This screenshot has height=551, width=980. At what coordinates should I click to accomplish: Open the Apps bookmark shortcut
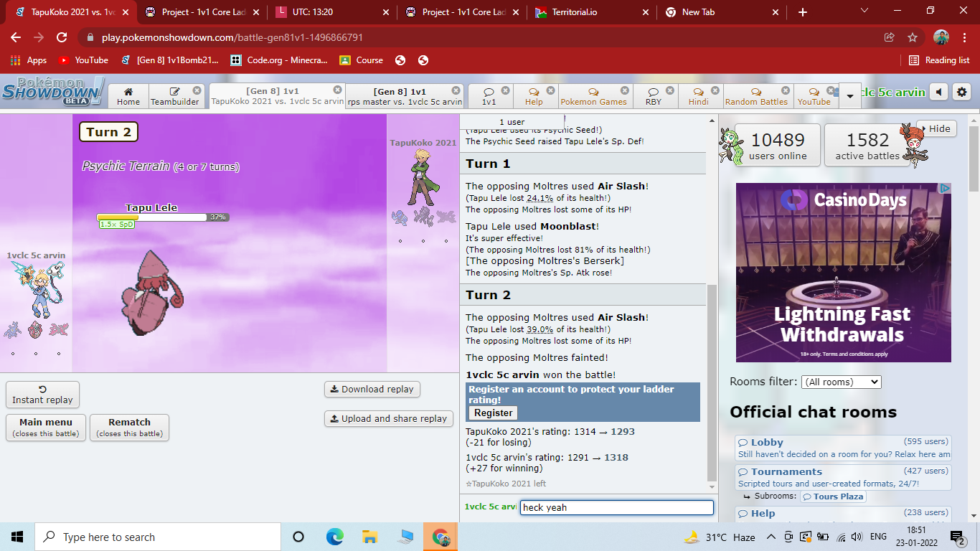click(29, 60)
